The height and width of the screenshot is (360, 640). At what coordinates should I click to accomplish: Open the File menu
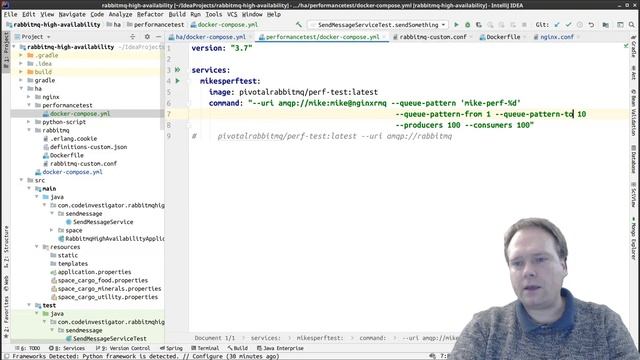point(10,14)
